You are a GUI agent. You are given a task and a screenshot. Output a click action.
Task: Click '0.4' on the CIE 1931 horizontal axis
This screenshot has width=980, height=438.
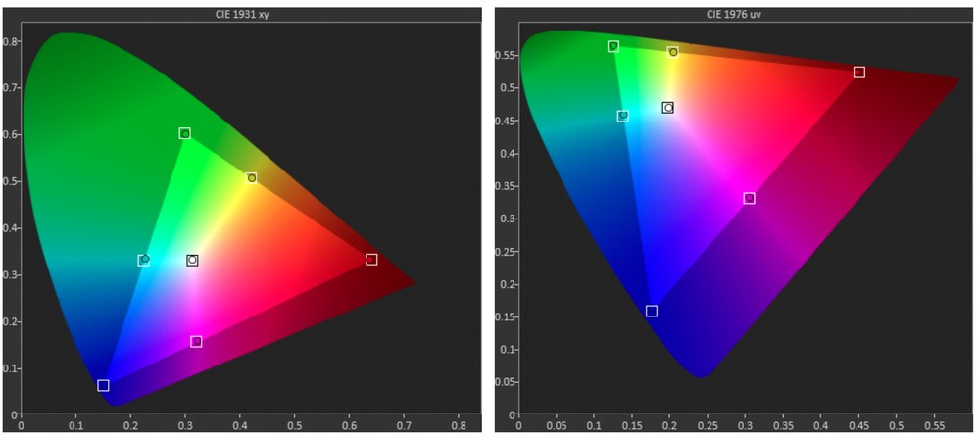tap(240, 425)
